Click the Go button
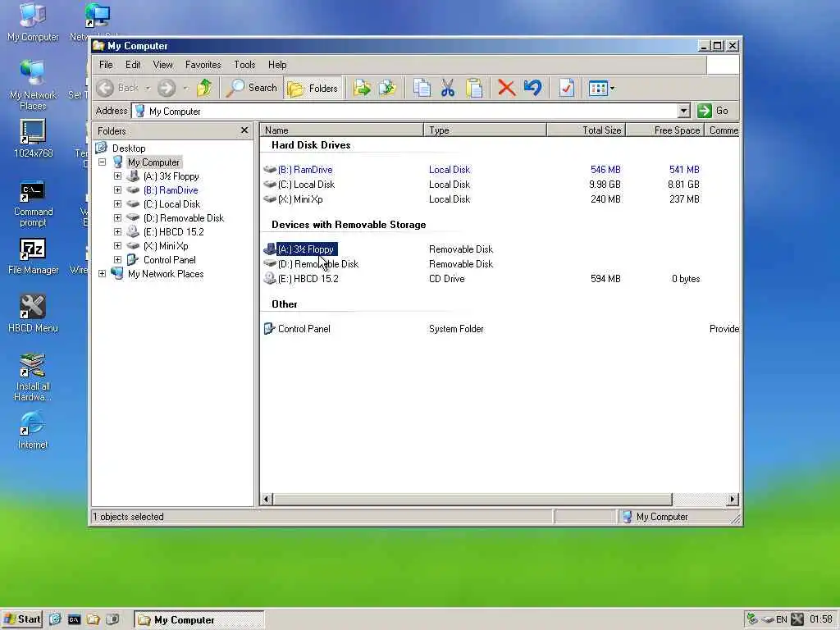This screenshot has width=840, height=630. coord(713,111)
